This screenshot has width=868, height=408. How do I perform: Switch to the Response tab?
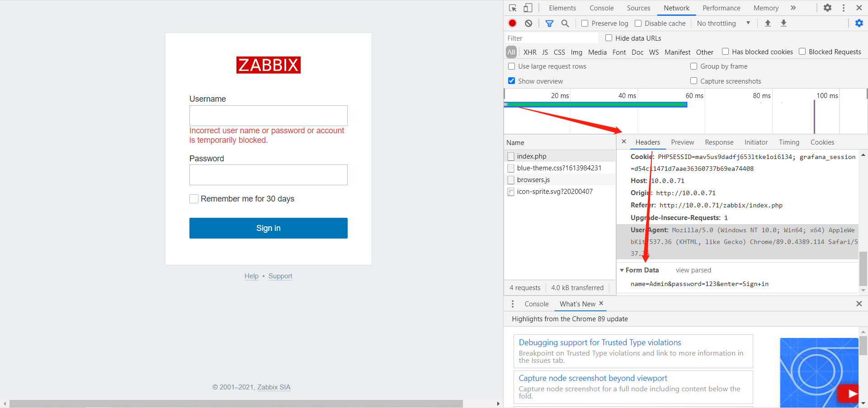719,142
